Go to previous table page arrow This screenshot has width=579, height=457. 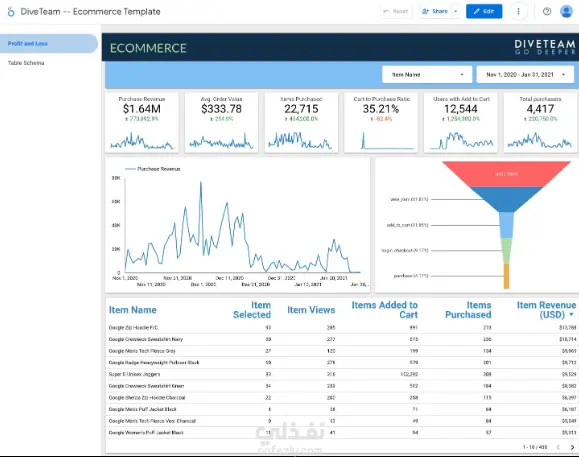[x=558, y=447]
